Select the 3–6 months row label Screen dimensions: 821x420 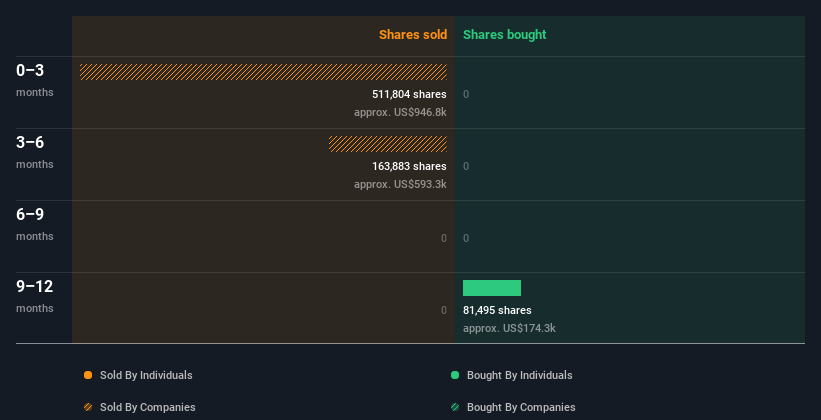point(35,152)
